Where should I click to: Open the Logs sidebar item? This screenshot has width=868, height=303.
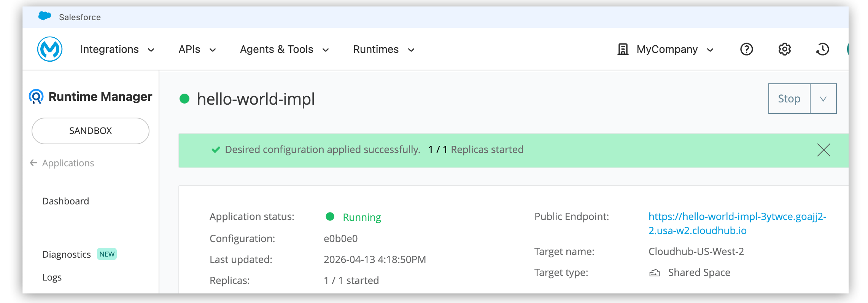[x=52, y=277]
